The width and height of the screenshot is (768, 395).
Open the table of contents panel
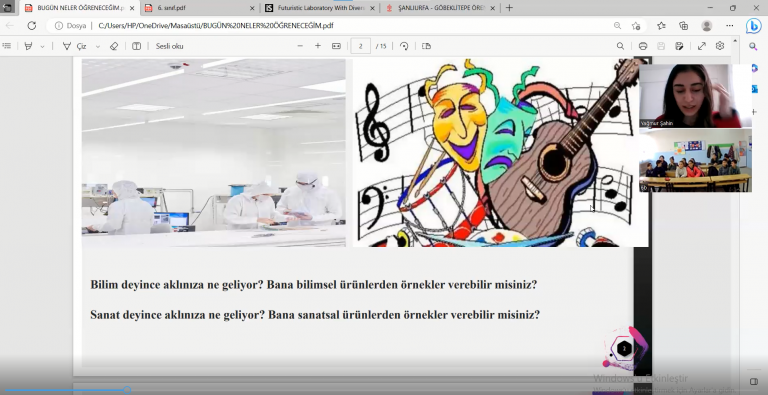click(x=6, y=46)
